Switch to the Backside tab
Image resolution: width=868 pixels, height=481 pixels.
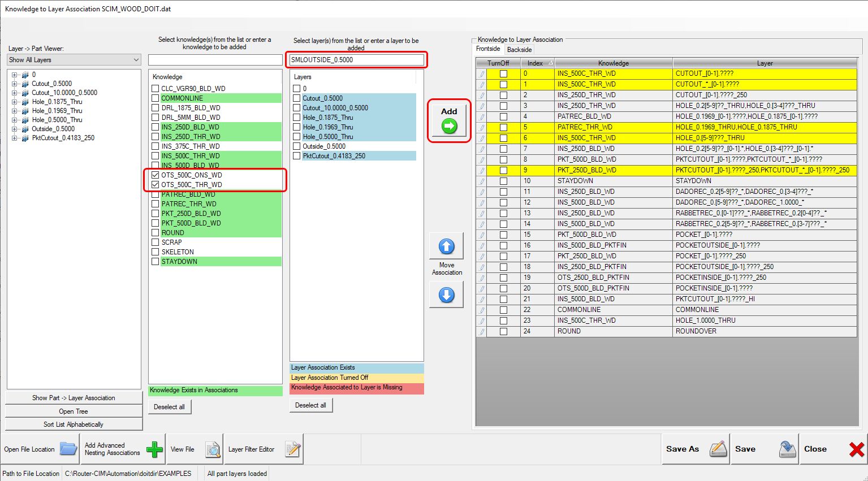pyautogui.click(x=519, y=50)
